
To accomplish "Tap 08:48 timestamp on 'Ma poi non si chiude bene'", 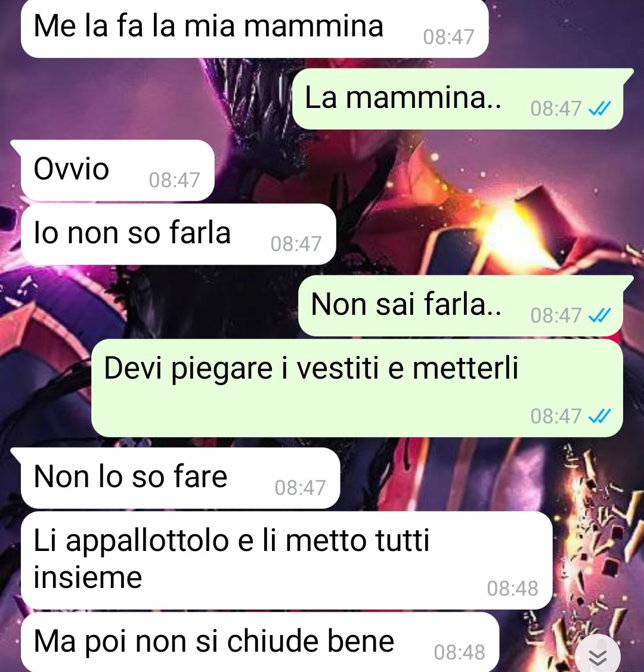I will (x=459, y=652).
